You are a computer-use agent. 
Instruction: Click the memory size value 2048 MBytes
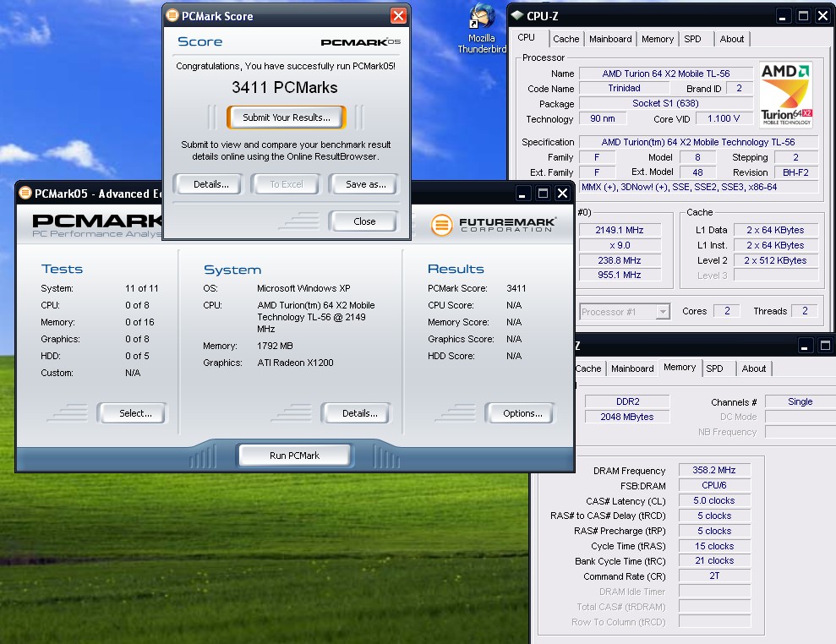coord(627,417)
